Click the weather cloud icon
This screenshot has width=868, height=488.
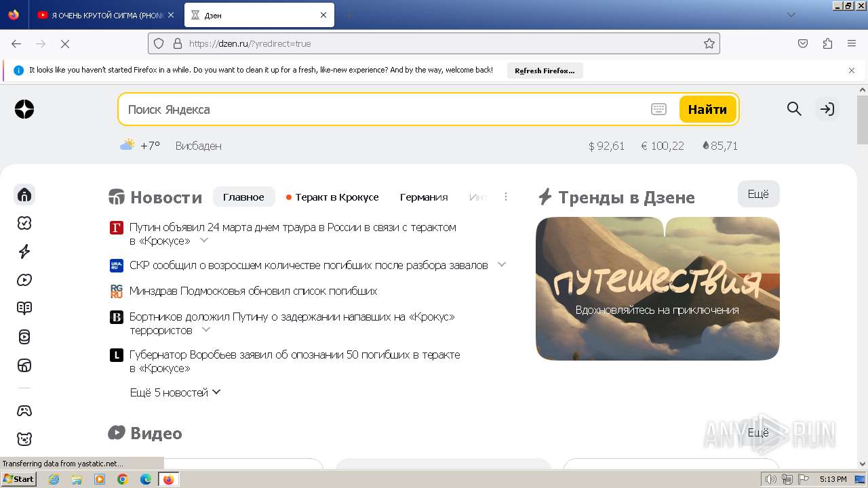coord(127,144)
